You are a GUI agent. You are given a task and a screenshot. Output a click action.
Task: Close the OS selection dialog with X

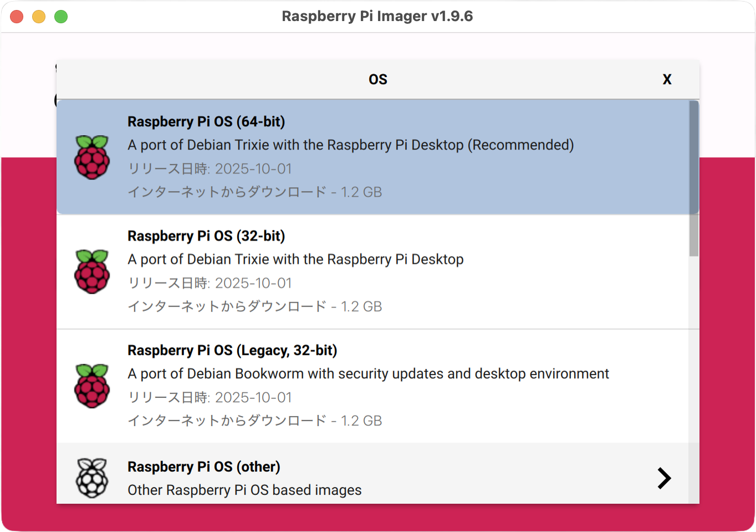coord(667,80)
